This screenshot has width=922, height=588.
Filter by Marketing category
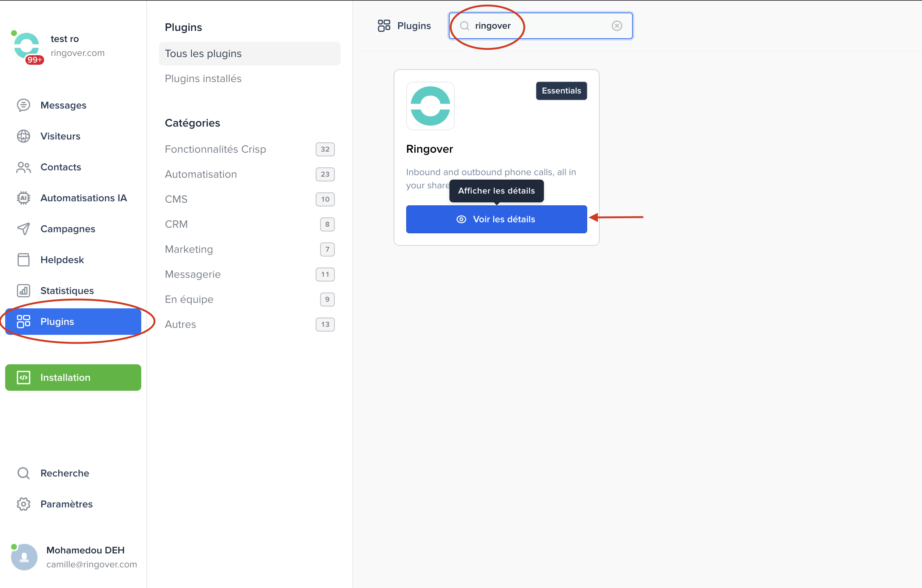click(x=250, y=249)
